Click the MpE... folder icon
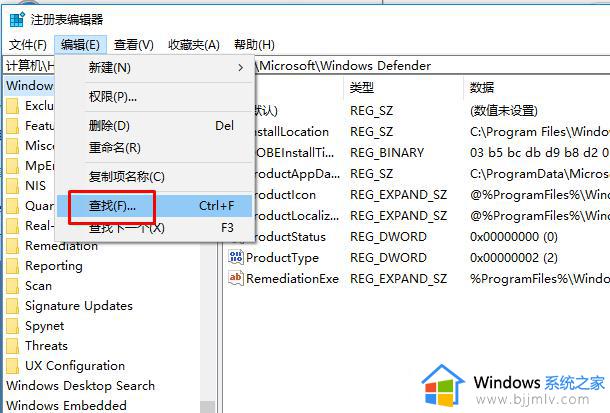This screenshot has width=610, height=413. (x=12, y=166)
